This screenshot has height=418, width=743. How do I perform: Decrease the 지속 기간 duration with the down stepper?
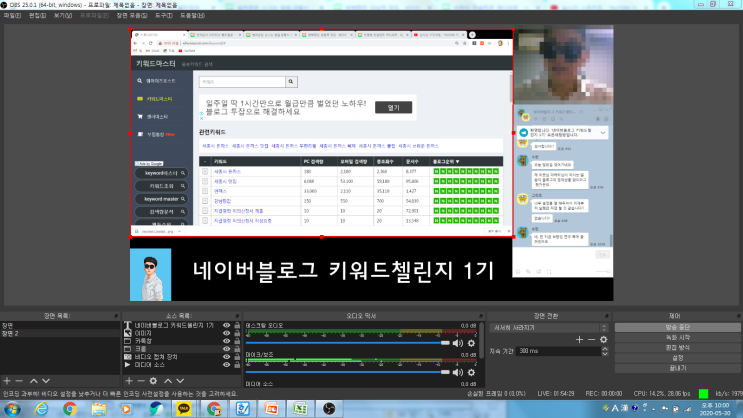(x=605, y=354)
